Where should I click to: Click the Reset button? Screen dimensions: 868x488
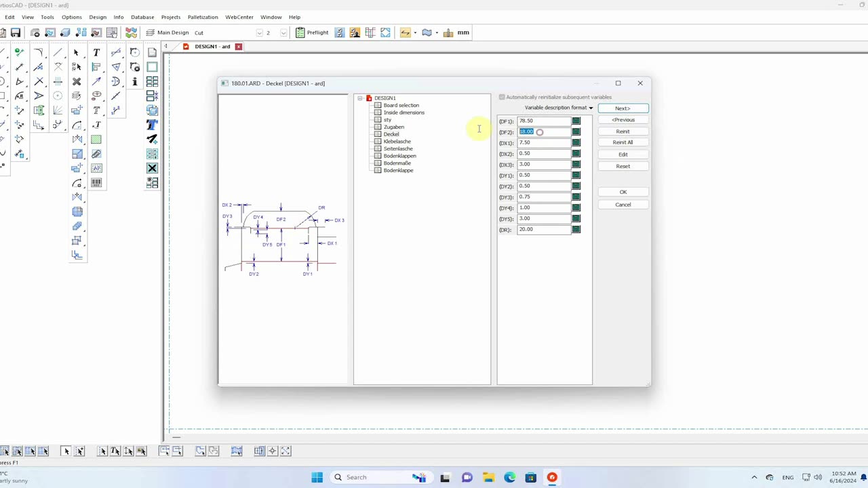pos(623,166)
